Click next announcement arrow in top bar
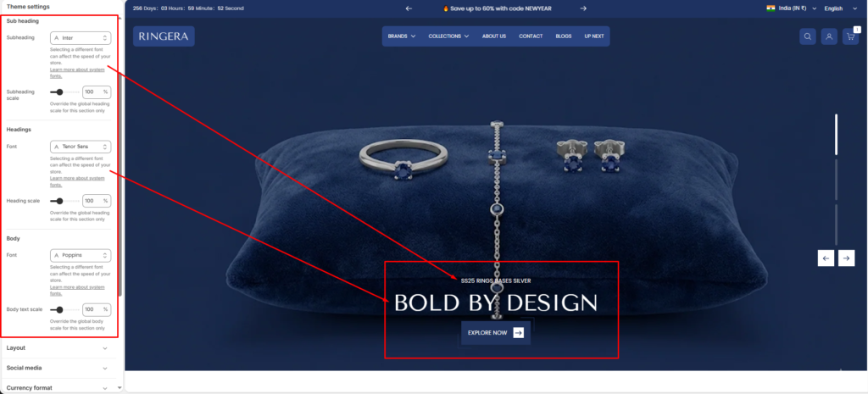This screenshot has height=394, width=868. [x=583, y=8]
